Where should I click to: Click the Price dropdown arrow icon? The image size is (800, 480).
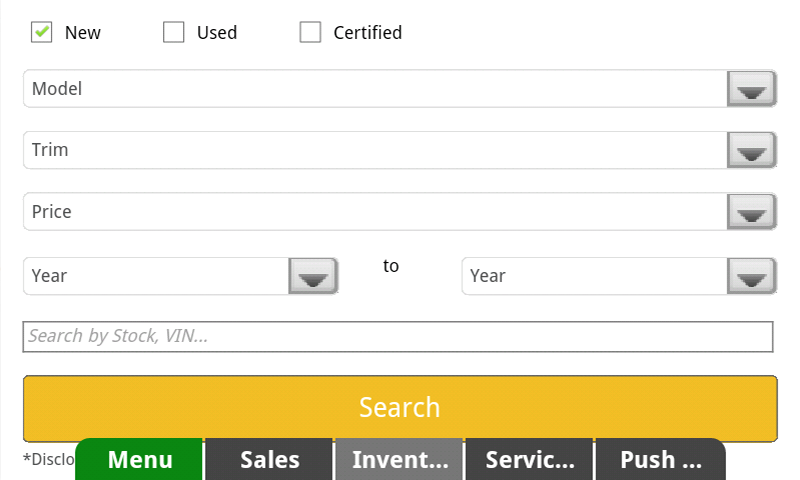tap(751, 213)
